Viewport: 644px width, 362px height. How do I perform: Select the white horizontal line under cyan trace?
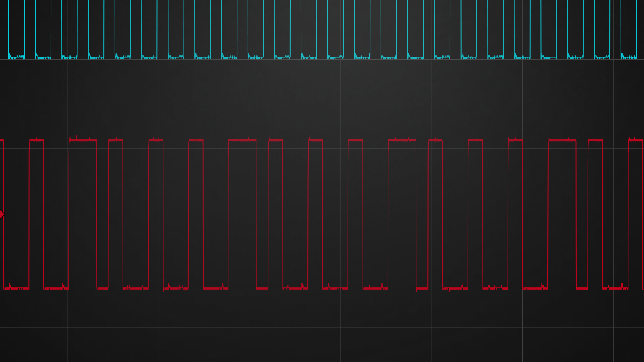click(322, 59)
